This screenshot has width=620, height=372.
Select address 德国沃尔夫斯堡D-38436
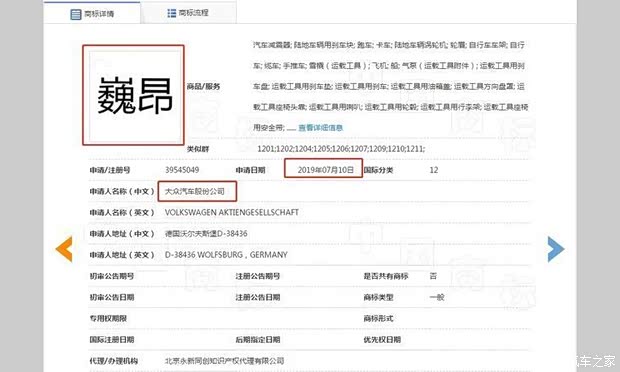206,234
